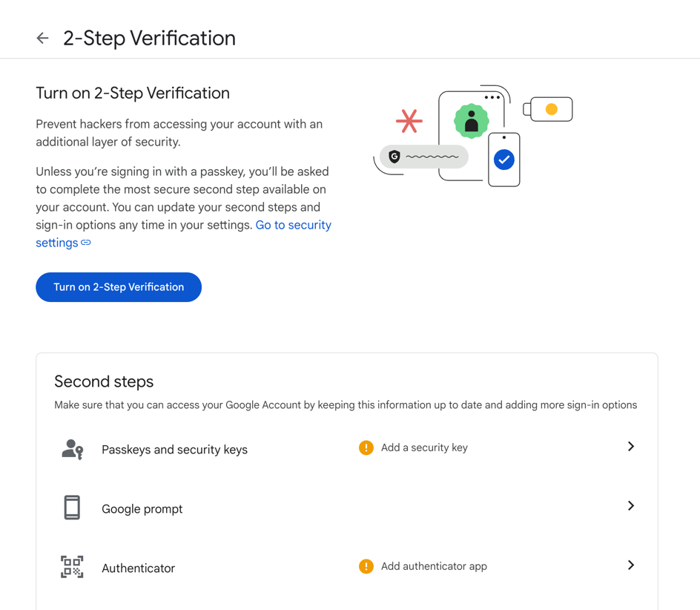
Task: Click the red asterisk in the illustration
Action: (409, 120)
